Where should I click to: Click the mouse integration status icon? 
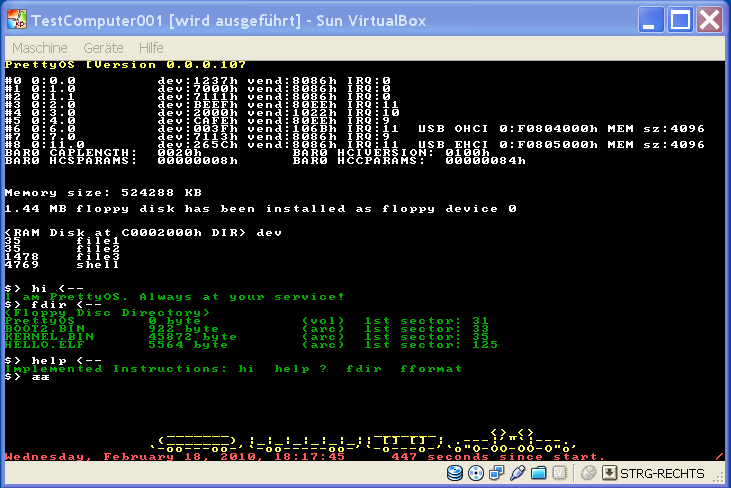pyautogui.click(x=588, y=473)
